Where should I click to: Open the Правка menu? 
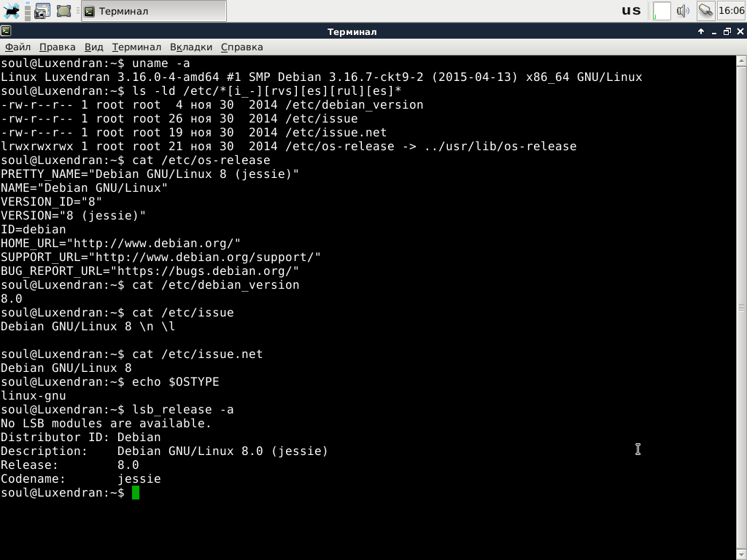[x=57, y=47]
